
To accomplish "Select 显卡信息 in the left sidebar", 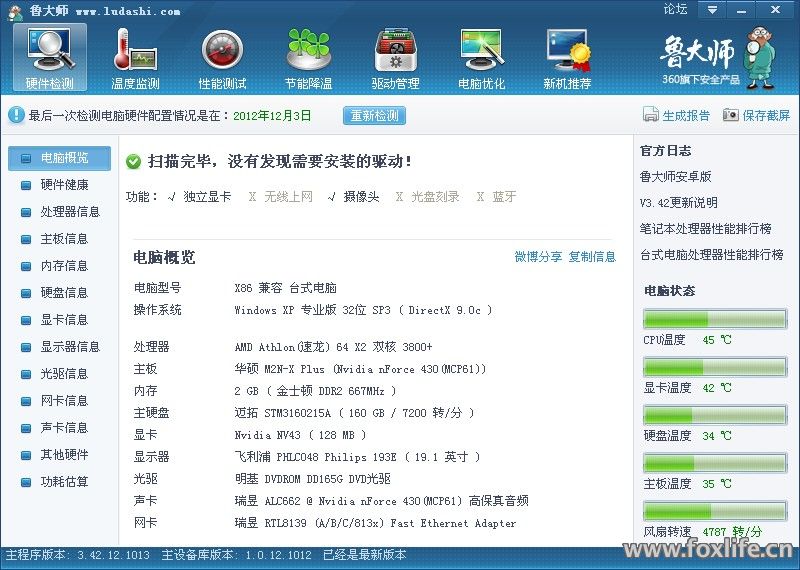I will click(x=64, y=320).
